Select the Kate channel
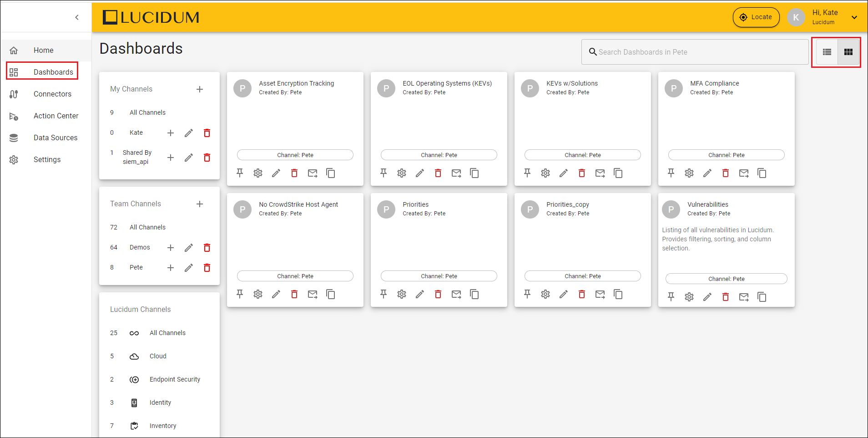 tap(136, 132)
